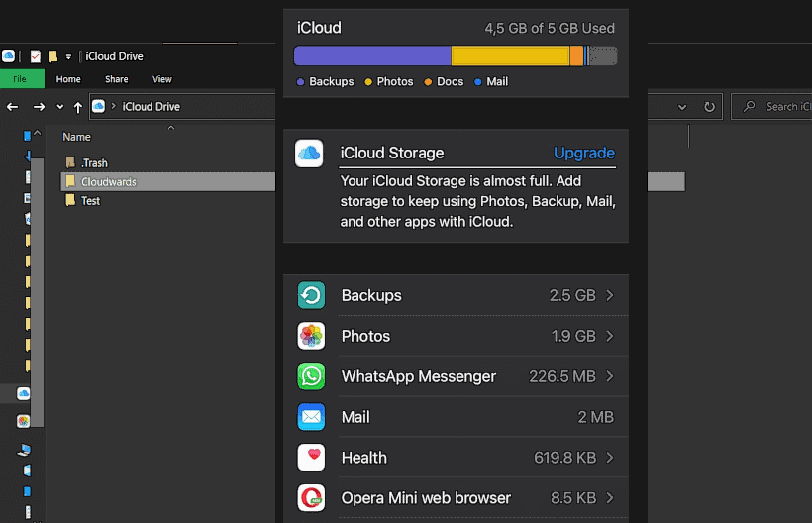The height and width of the screenshot is (523, 812).
Task: Click the Mail legend label
Action: coord(497,82)
